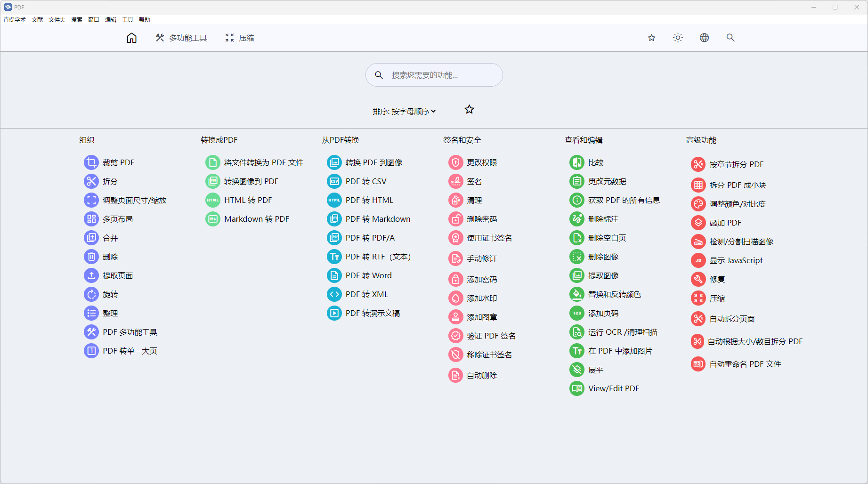Open the 裁剪 PDF crop tool icon

(x=91, y=162)
